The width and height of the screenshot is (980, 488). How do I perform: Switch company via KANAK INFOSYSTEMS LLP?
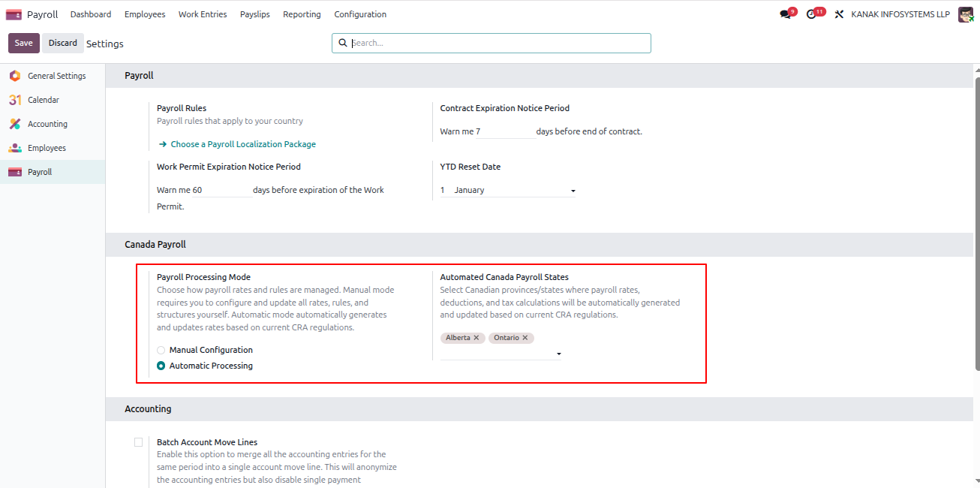click(900, 14)
